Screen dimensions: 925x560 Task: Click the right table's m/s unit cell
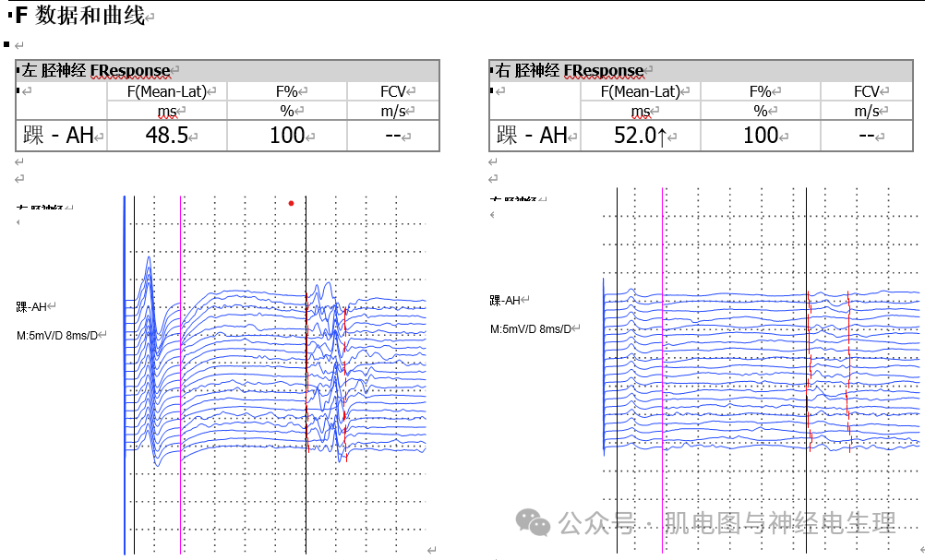(866, 111)
